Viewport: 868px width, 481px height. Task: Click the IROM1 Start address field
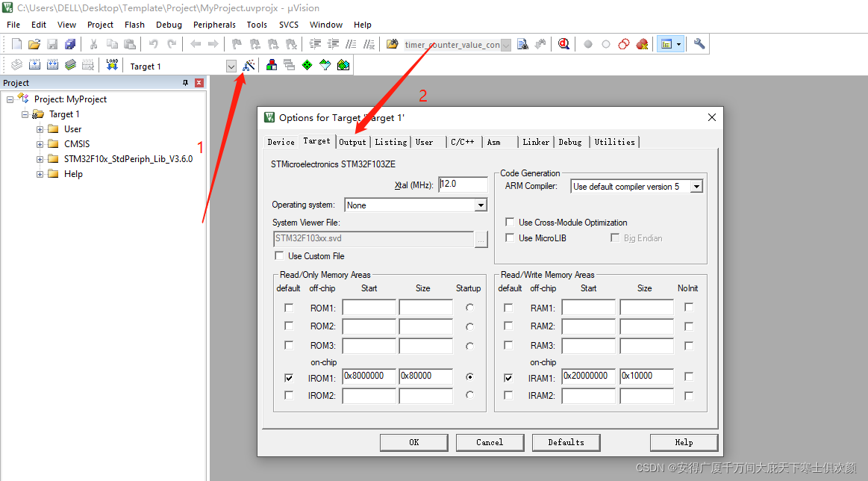click(x=369, y=376)
